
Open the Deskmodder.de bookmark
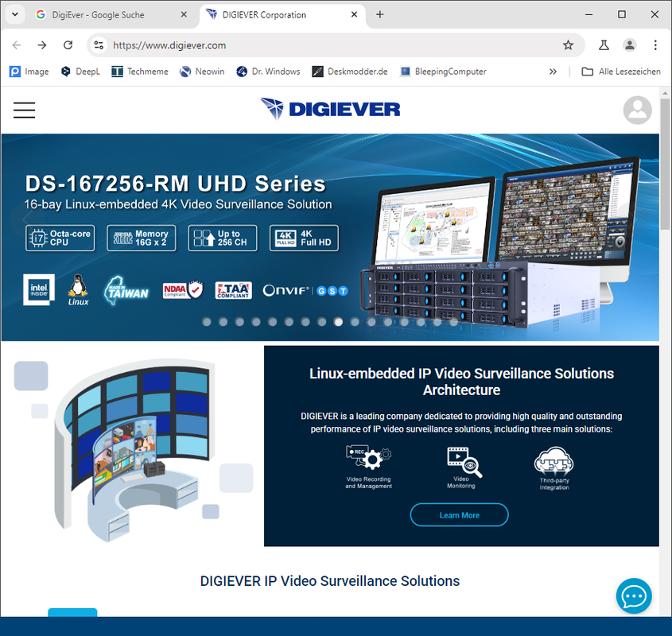[x=350, y=72]
